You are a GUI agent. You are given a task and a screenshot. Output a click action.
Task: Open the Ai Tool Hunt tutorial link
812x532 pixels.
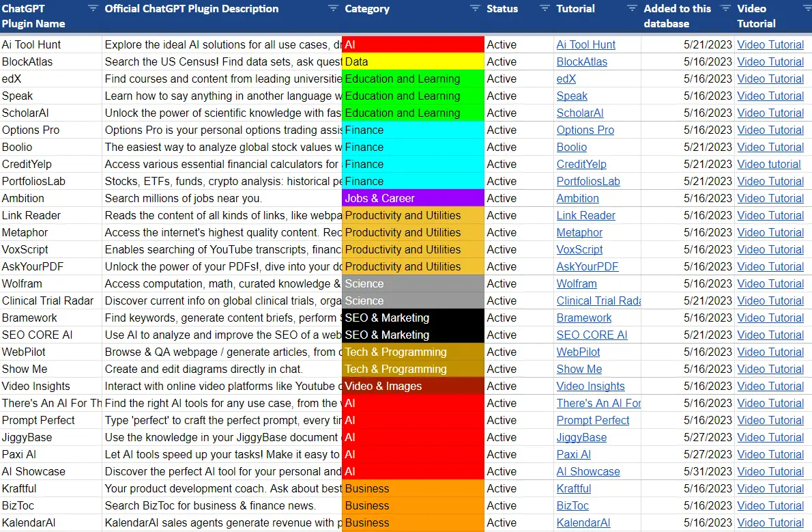tap(585, 44)
